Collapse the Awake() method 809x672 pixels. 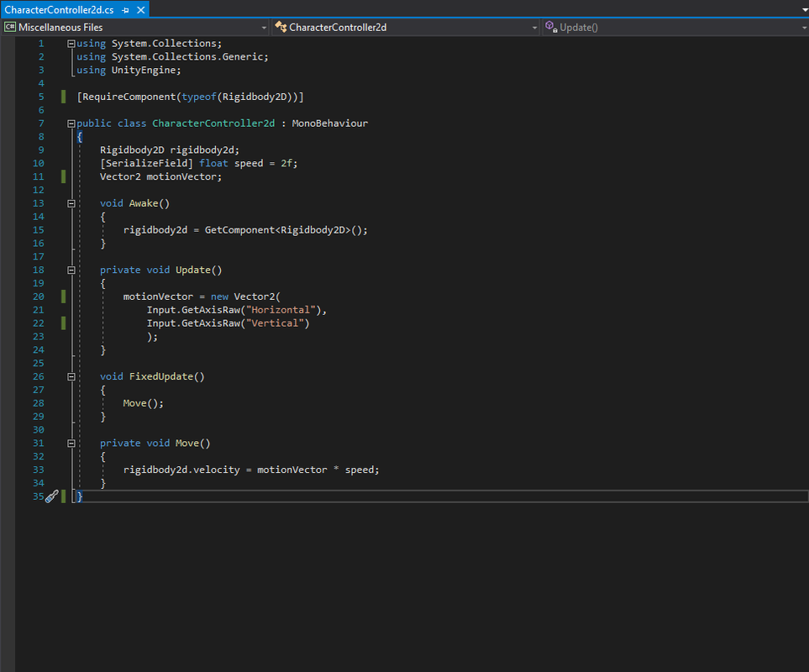71,203
